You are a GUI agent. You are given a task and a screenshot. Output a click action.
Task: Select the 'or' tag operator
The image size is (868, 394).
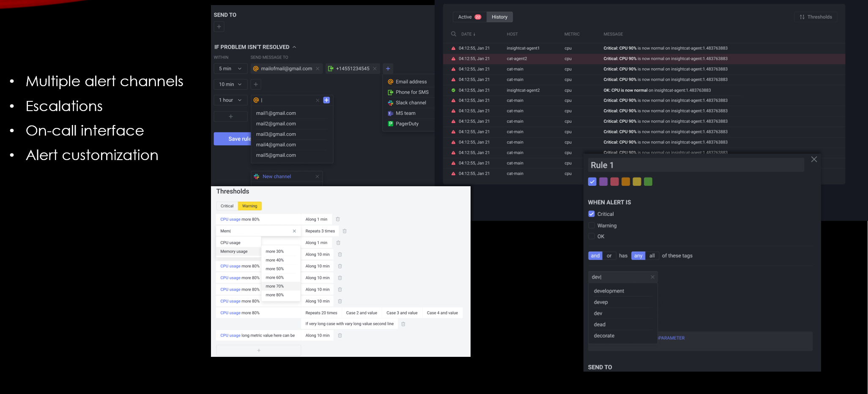click(x=609, y=255)
